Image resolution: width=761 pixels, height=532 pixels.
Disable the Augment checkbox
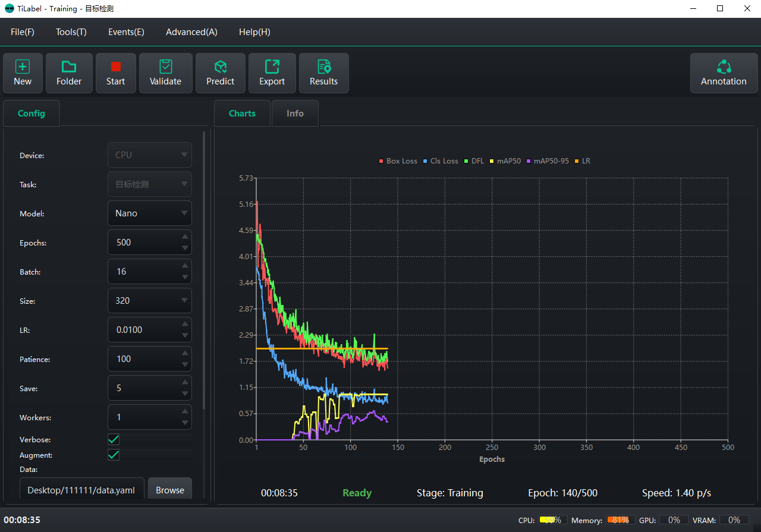coord(114,455)
